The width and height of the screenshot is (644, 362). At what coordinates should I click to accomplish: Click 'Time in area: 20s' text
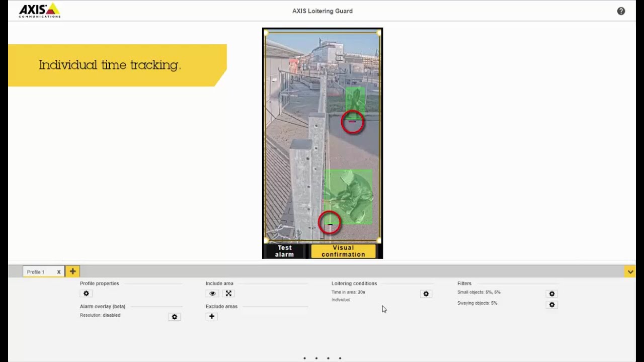[x=348, y=292]
